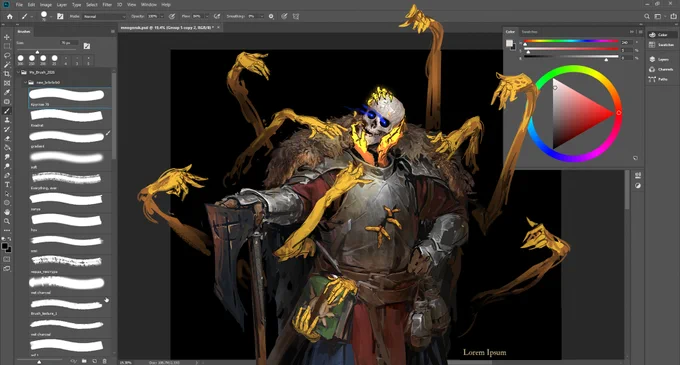680x365 pixels.
Task: Delete brush using trash icon in Brushes panel
Action: point(105,361)
